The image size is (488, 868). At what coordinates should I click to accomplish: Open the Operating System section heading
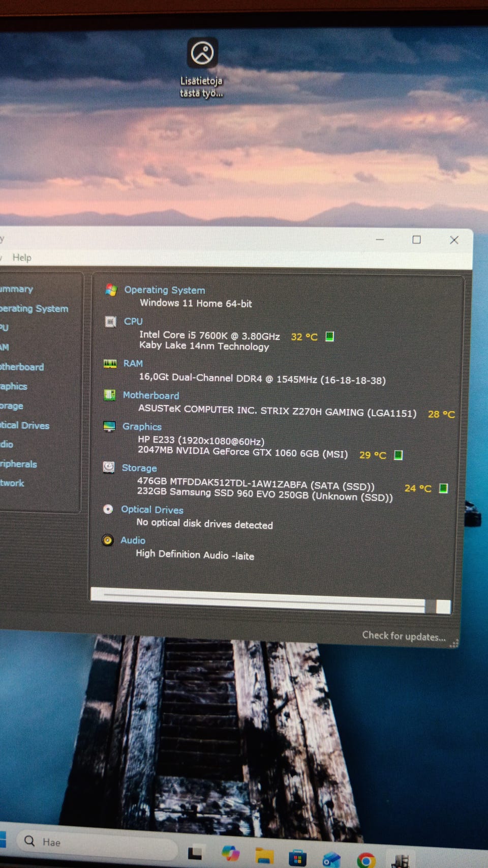pos(165,290)
